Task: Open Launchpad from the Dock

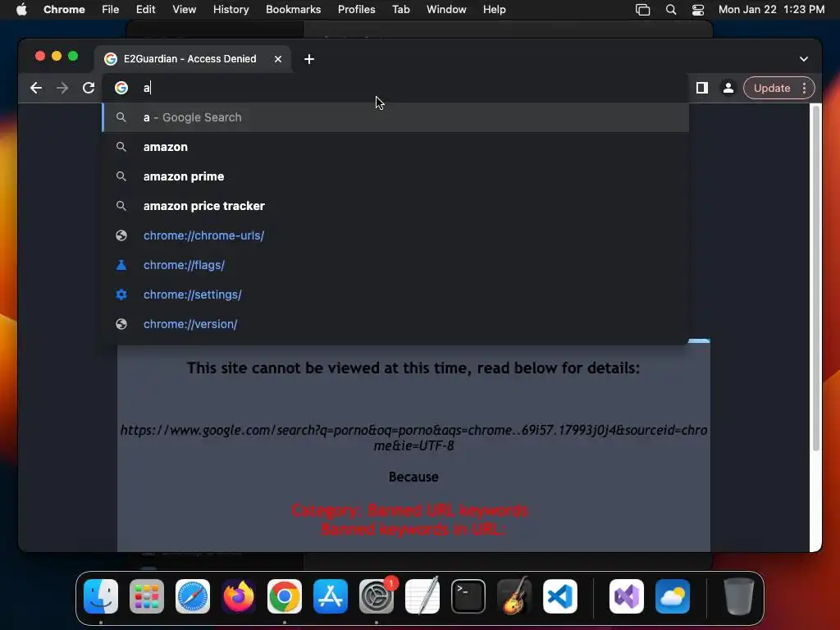Action: click(147, 596)
